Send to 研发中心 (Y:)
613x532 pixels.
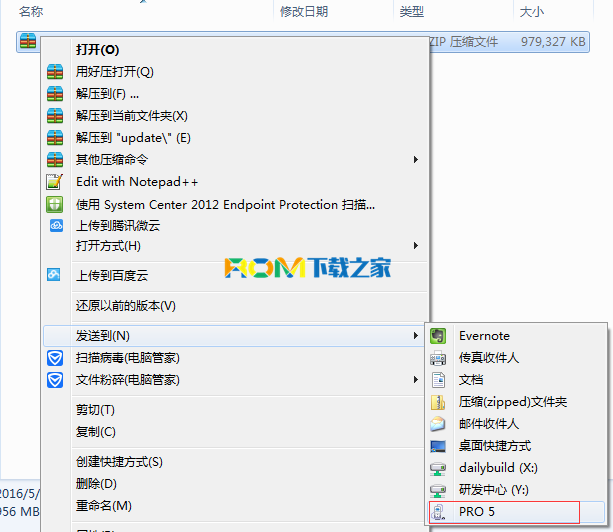494,489
